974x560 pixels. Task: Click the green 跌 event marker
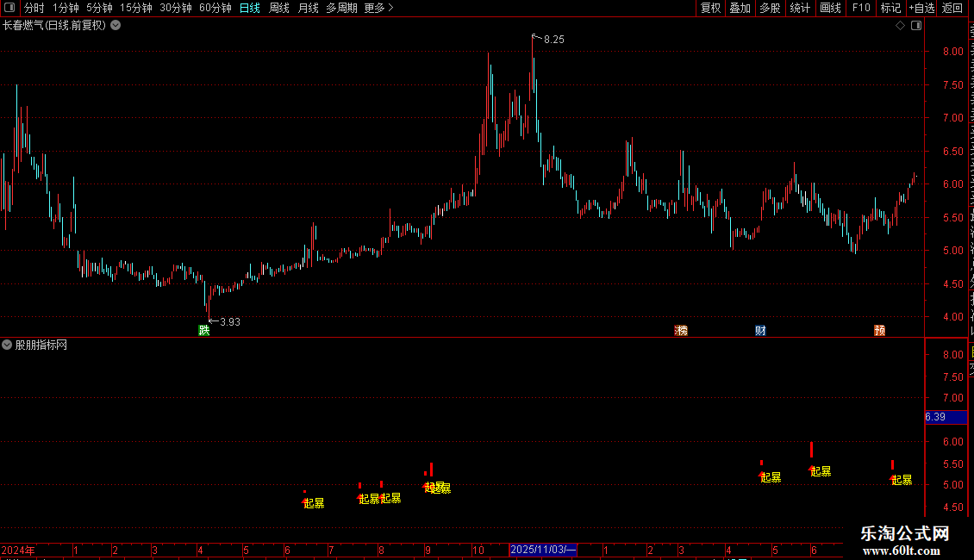(x=203, y=330)
